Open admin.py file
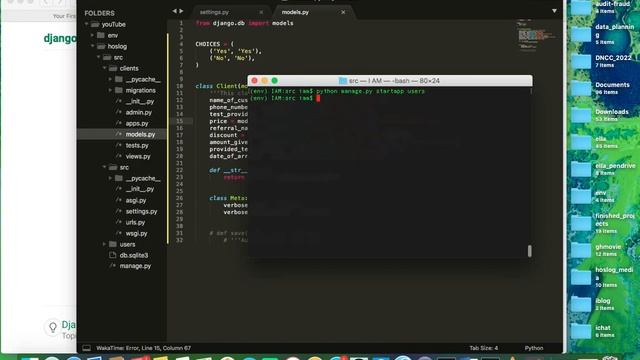Image resolution: width=640 pixels, height=360 pixels. (138, 112)
